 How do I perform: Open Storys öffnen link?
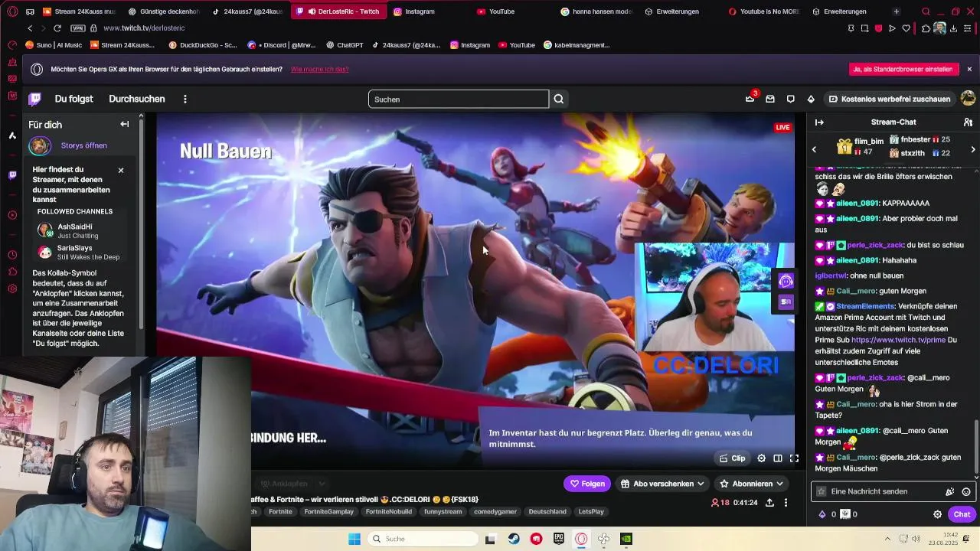point(83,145)
